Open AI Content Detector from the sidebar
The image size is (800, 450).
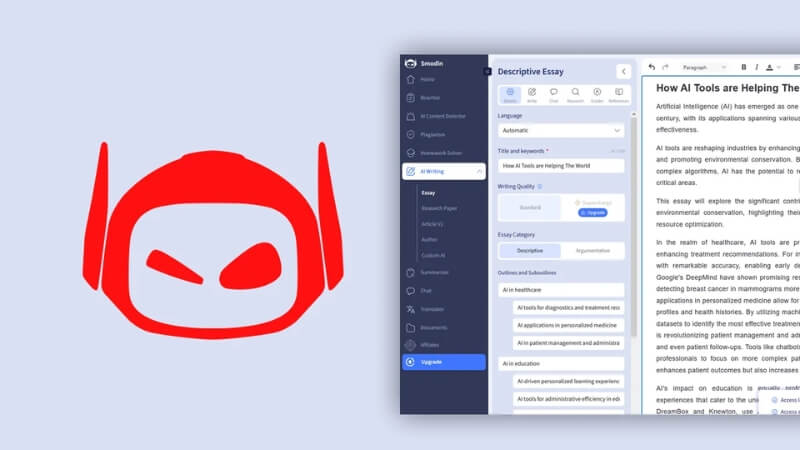point(442,116)
